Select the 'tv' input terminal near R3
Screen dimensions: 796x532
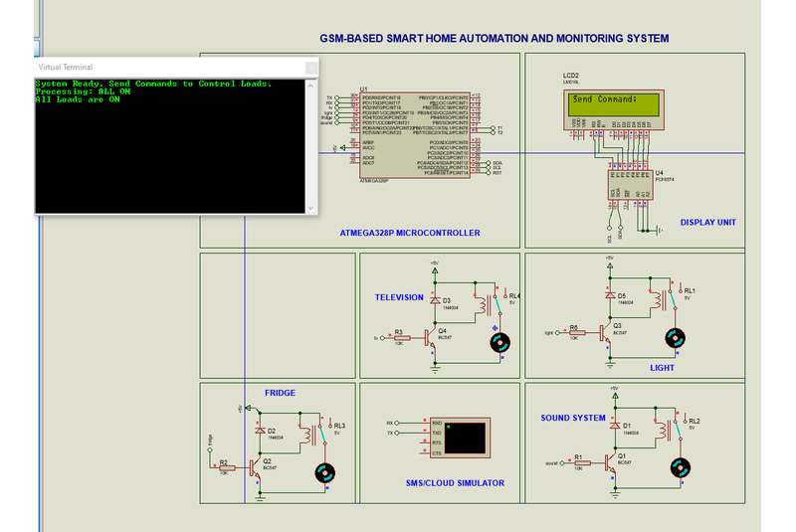point(382,338)
